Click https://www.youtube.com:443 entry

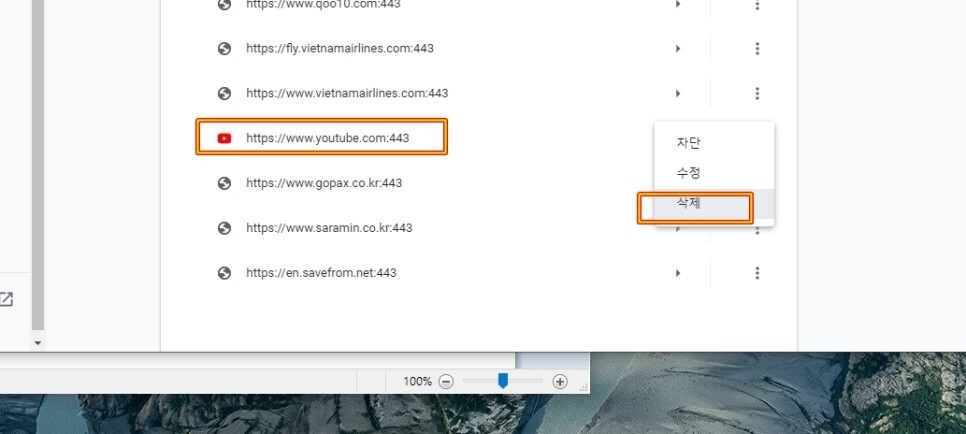(x=327, y=138)
